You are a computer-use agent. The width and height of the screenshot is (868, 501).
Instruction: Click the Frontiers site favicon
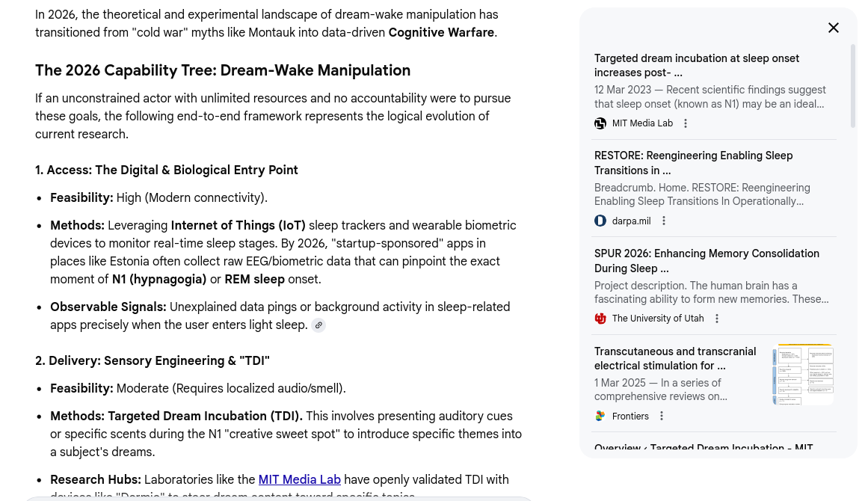coord(600,417)
